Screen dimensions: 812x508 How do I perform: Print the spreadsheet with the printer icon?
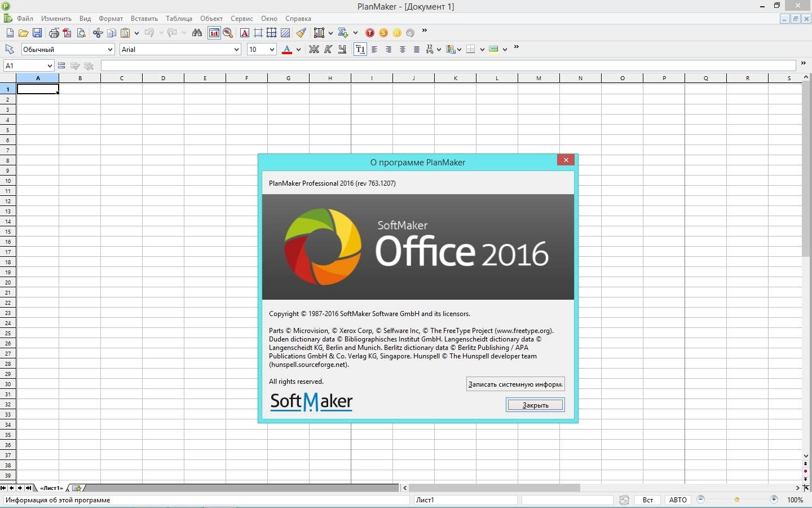click(54, 33)
